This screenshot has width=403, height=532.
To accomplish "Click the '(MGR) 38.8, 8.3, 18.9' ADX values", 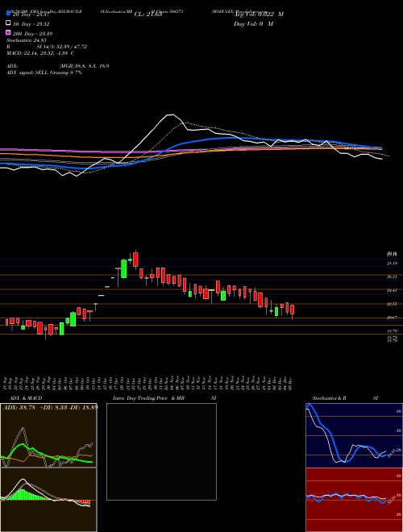I will [x=84, y=66].
